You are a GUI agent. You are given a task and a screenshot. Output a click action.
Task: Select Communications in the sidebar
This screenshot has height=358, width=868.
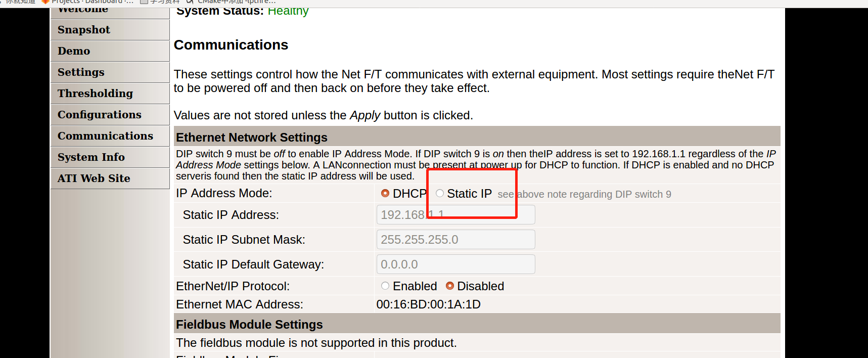coord(105,136)
